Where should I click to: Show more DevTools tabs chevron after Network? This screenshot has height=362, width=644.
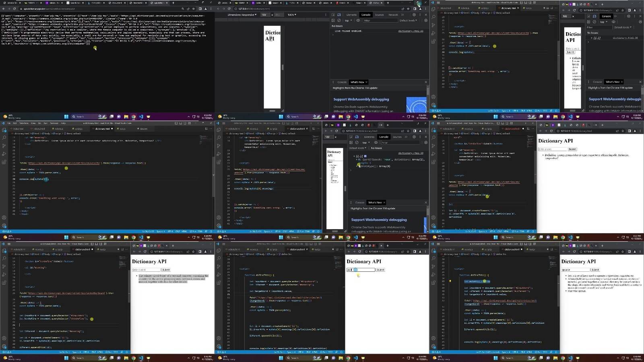click(x=403, y=15)
